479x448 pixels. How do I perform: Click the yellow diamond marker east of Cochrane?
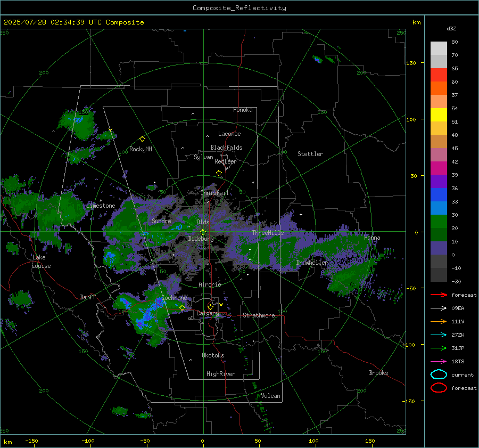(183, 308)
